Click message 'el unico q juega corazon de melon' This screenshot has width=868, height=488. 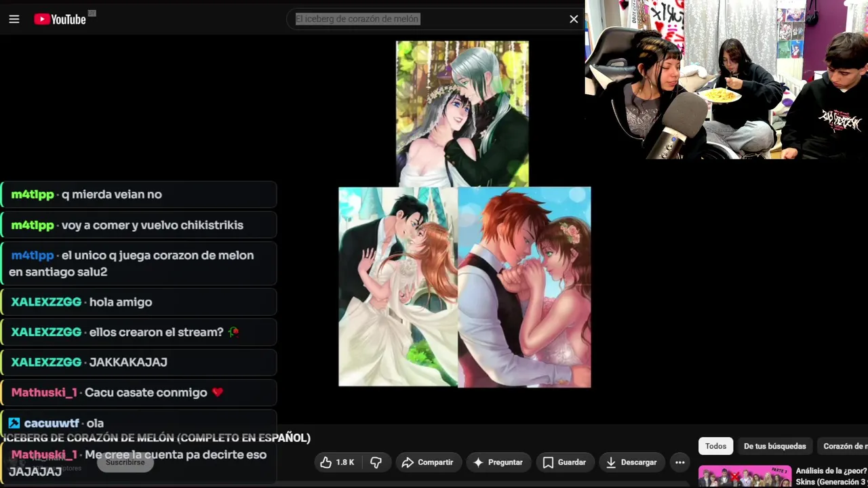138,264
